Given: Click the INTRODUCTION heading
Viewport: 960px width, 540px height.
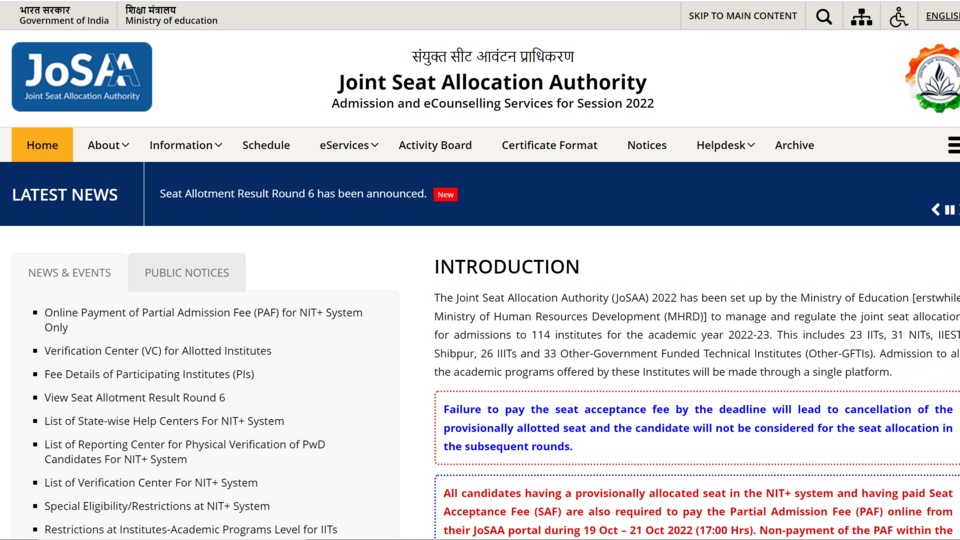Looking at the screenshot, I should 506,267.
